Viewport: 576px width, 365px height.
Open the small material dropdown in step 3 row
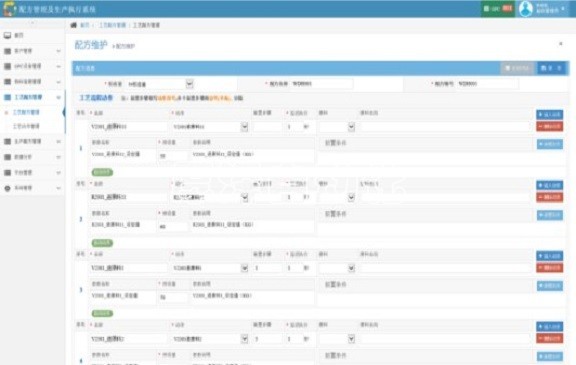pos(351,268)
